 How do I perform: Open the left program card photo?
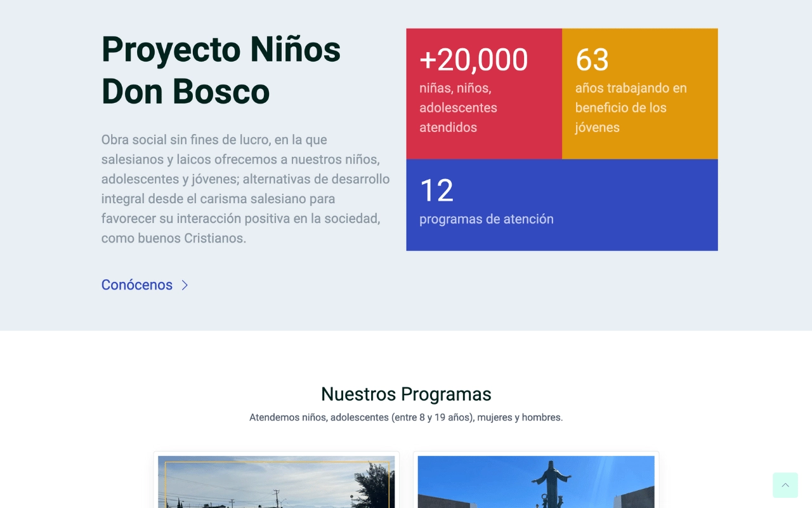click(276, 481)
